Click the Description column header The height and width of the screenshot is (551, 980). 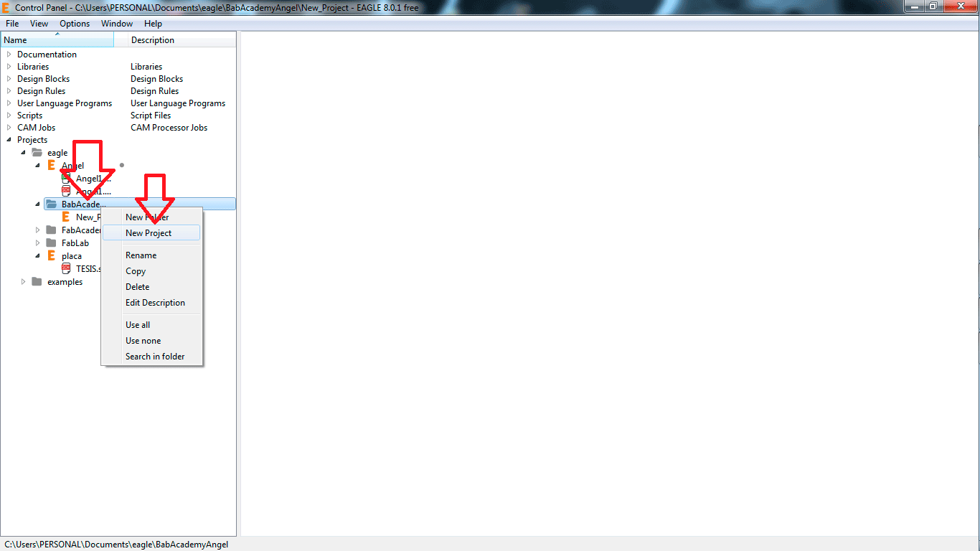click(x=182, y=40)
